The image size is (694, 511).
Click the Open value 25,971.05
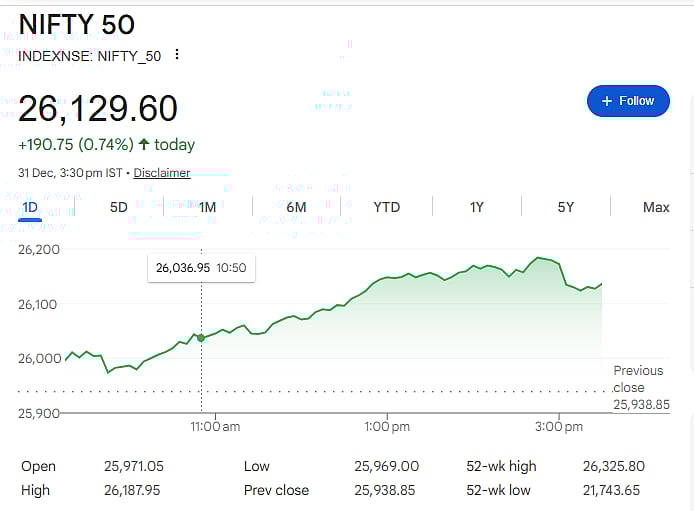[134, 466]
